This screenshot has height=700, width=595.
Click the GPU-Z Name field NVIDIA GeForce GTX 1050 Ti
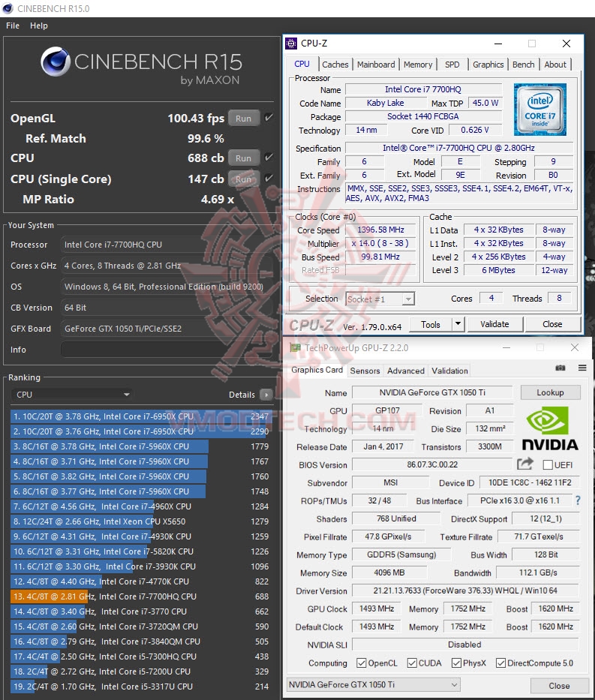tap(432, 392)
